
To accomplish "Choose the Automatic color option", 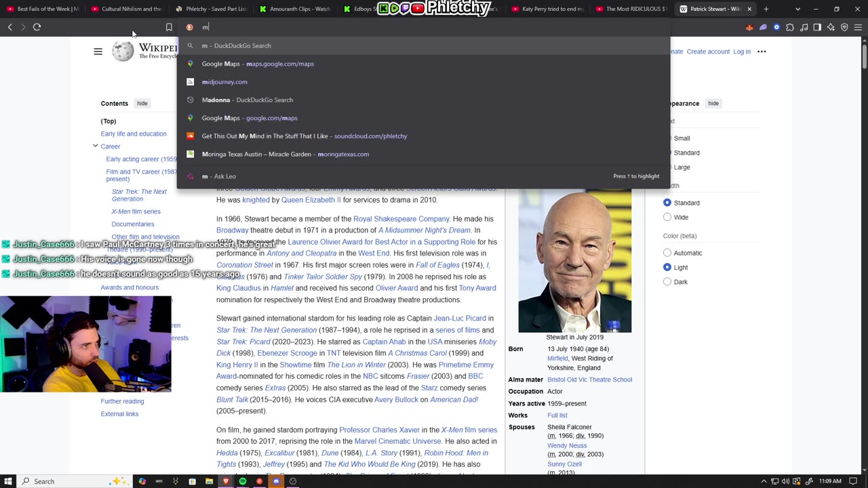I will click(x=667, y=253).
